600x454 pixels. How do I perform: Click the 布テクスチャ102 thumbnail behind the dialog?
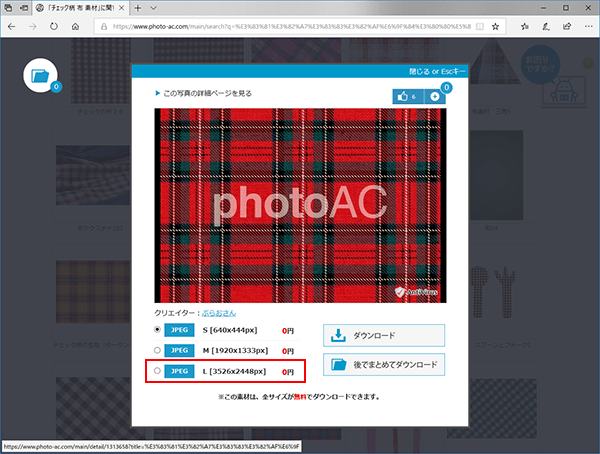pyautogui.click(x=93, y=175)
